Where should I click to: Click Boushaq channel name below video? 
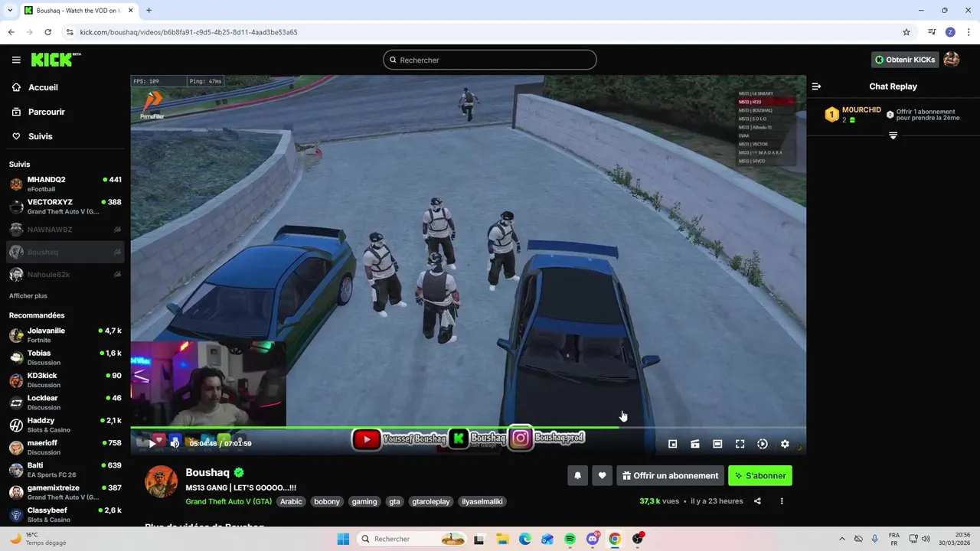point(207,472)
